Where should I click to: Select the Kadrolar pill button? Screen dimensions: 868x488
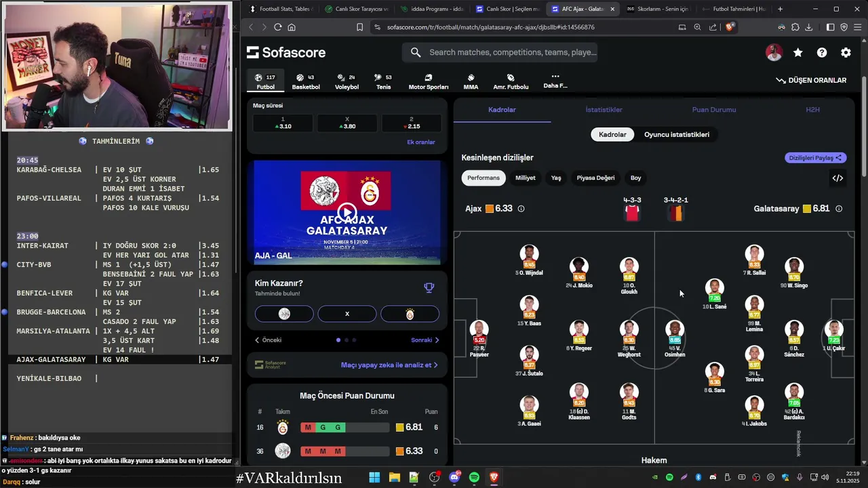click(x=612, y=134)
